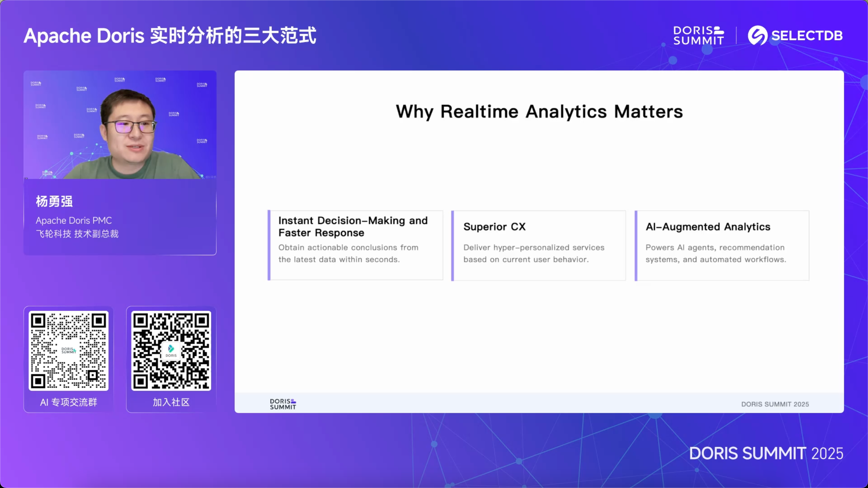Click the 飞轮科技 技术副总裁 subtitle
The image size is (868, 488).
tap(77, 234)
